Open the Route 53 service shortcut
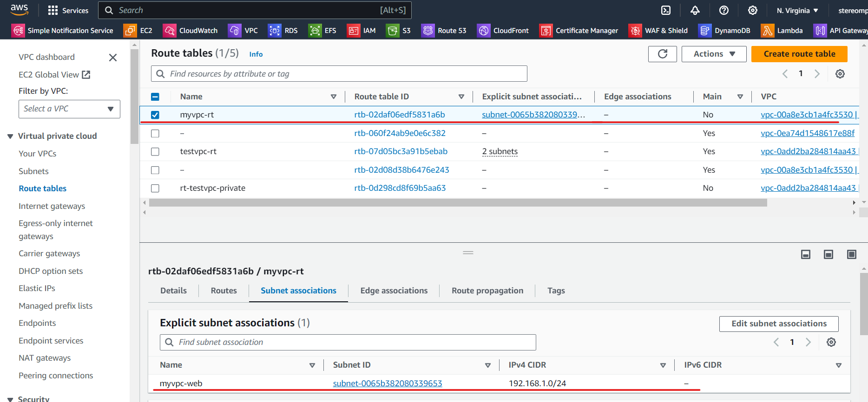868x402 pixels. pos(444,31)
